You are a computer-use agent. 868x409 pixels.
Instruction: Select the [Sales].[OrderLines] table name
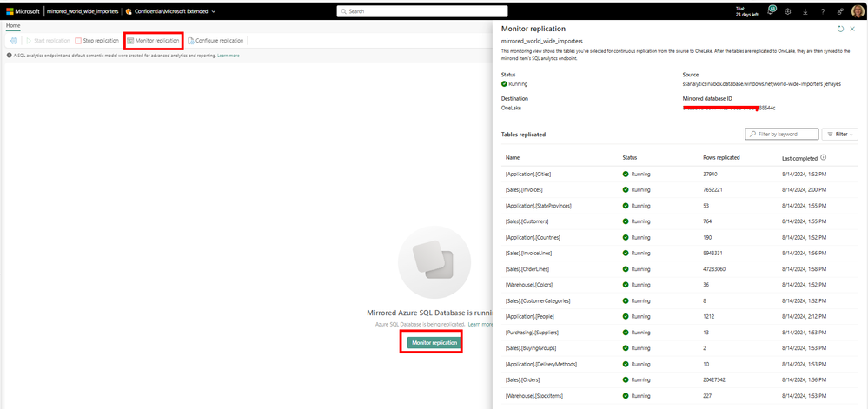tap(527, 269)
